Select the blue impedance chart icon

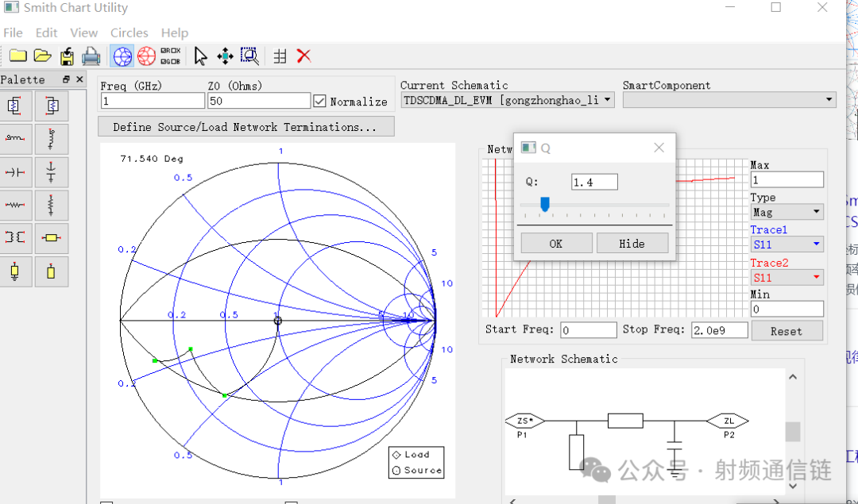122,56
